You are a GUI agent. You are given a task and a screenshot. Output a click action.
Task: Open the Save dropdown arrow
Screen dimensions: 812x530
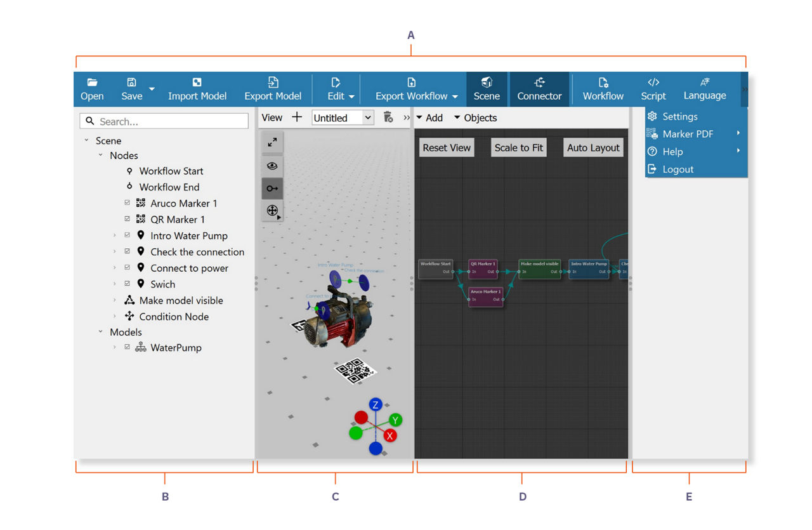(x=152, y=89)
